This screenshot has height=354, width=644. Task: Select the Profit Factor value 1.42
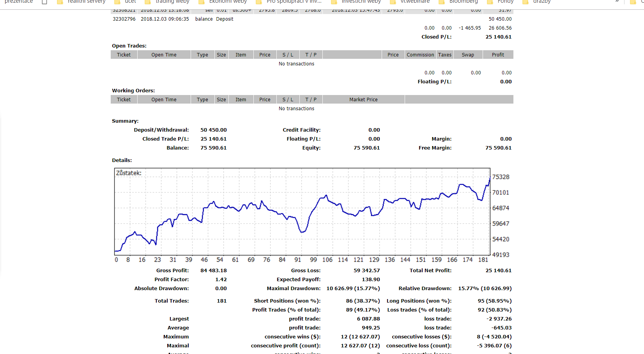pos(221,280)
